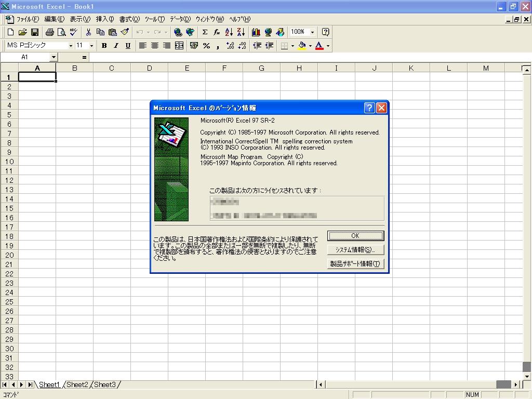Show the Drawing toolbar
The width and height of the screenshot is (532, 399).
[280, 32]
